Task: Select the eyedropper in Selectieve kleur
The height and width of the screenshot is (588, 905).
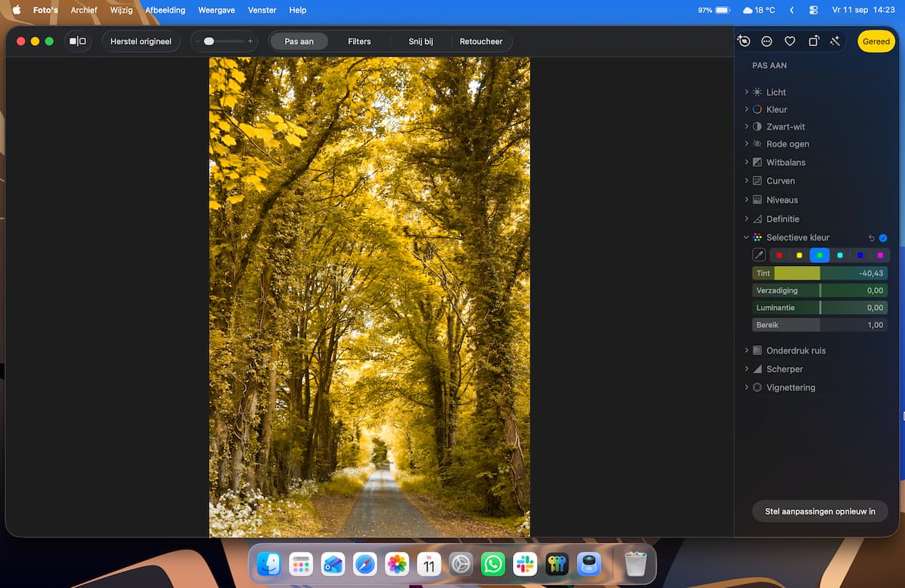Action: click(759, 256)
